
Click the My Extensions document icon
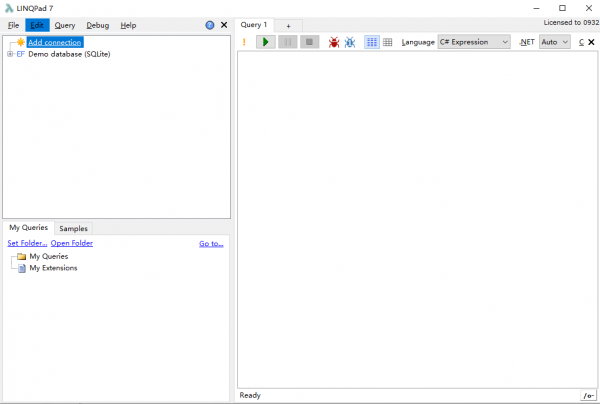click(x=22, y=268)
